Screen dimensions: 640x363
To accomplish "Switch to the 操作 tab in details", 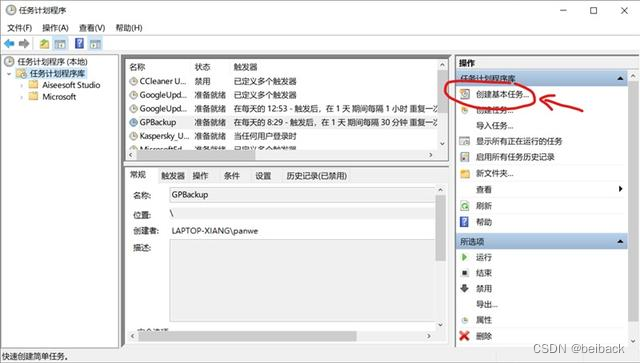I will (200, 176).
